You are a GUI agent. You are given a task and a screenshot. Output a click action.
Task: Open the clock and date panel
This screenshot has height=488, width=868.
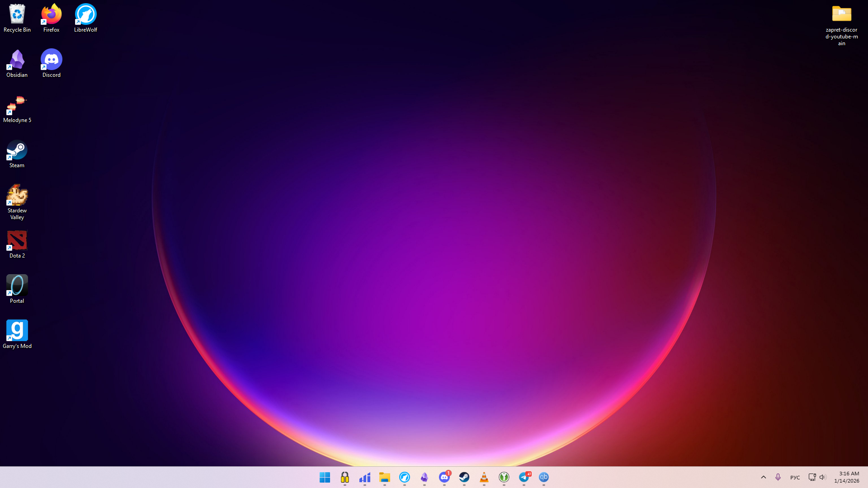(x=846, y=477)
